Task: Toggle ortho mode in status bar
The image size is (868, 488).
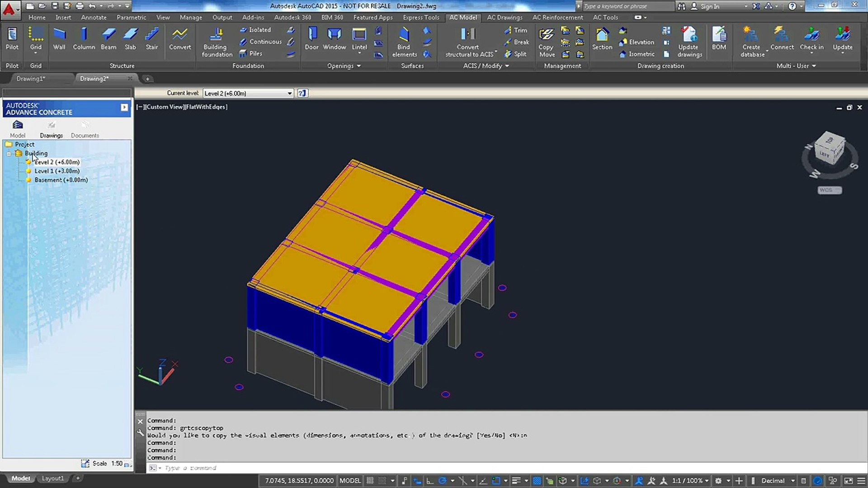Action: 429,481
